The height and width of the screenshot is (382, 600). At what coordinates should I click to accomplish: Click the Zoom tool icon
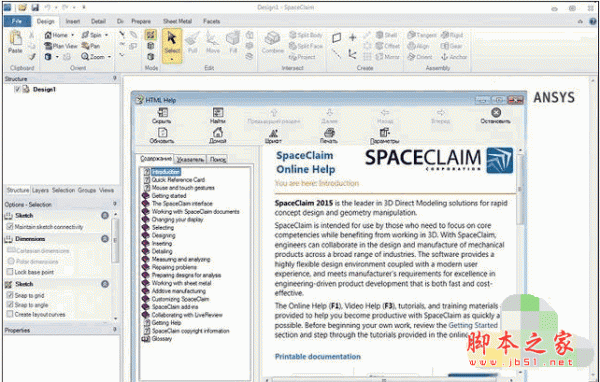pos(85,57)
